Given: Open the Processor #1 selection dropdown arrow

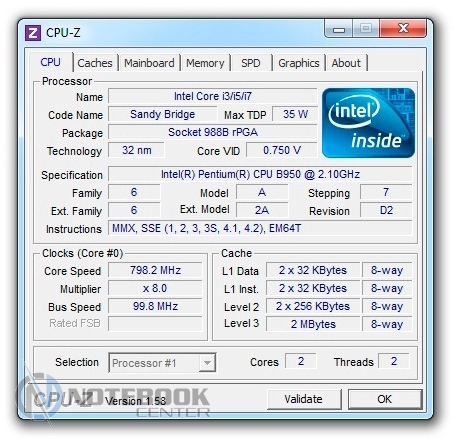Looking at the screenshot, I should click(207, 362).
